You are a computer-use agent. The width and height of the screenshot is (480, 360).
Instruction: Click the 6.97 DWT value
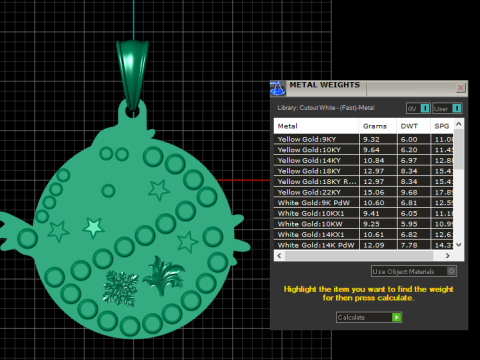(409, 160)
